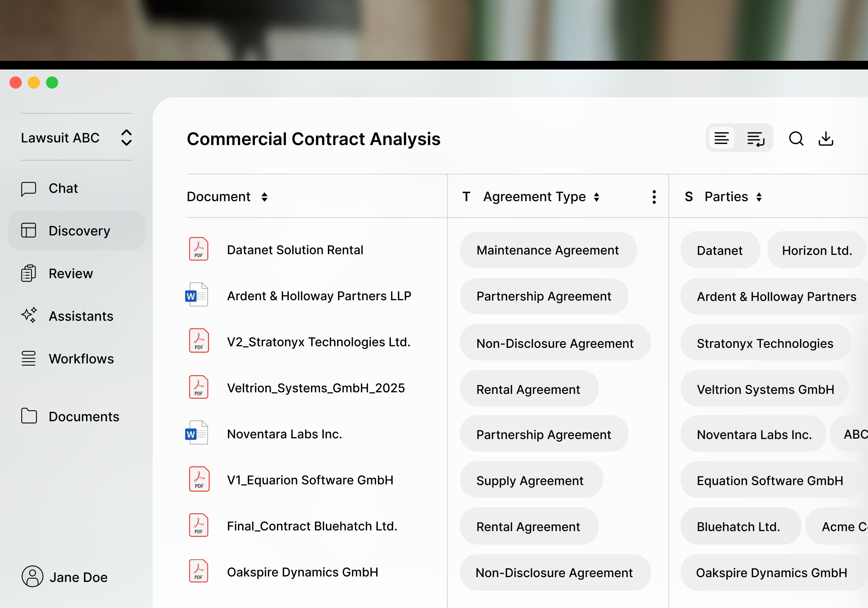Sort by the Agreement Type column
Viewport: 868px width, 608px height.
coord(597,197)
